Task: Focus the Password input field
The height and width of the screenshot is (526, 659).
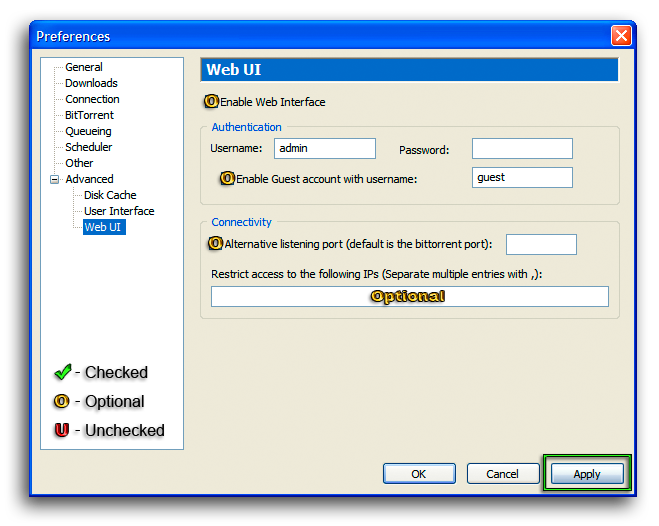Action: tap(522, 149)
